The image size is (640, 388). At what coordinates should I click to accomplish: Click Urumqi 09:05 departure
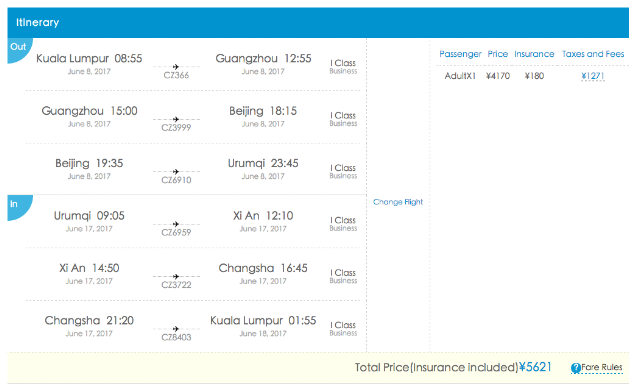tap(89, 215)
